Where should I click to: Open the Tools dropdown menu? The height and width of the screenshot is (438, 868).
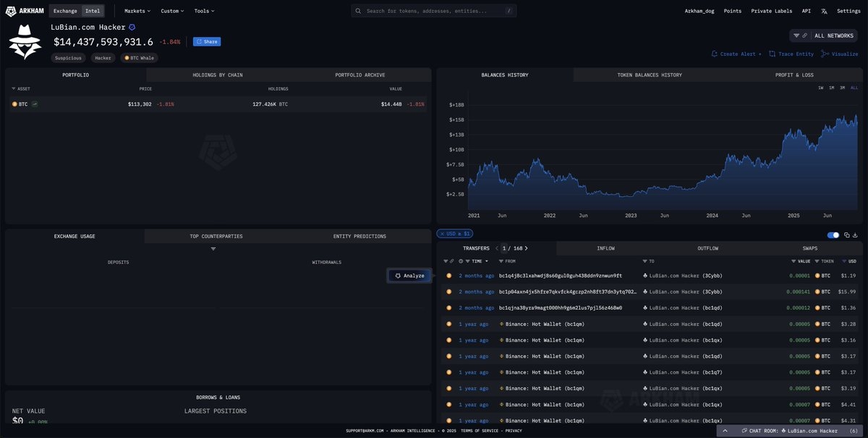(204, 11)
